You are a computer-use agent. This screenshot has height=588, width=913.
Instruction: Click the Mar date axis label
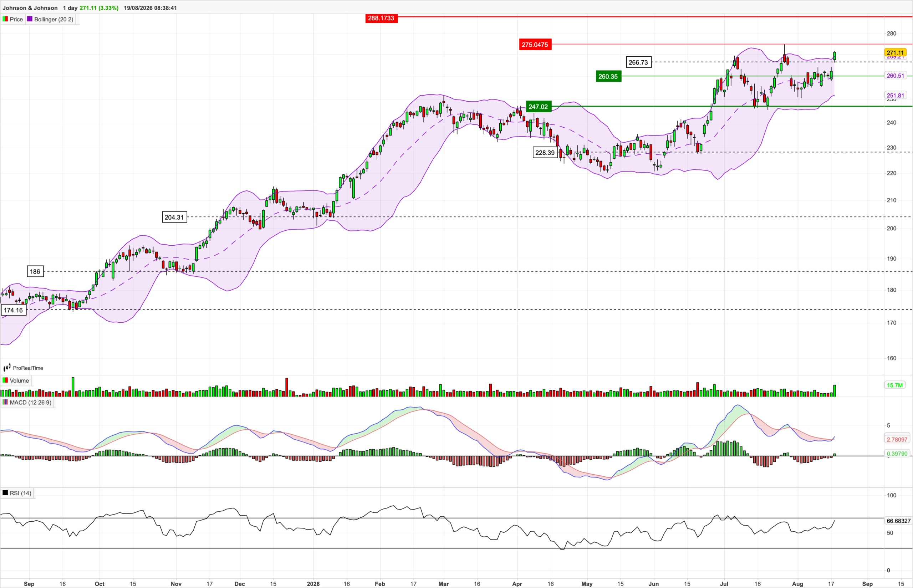444,584
